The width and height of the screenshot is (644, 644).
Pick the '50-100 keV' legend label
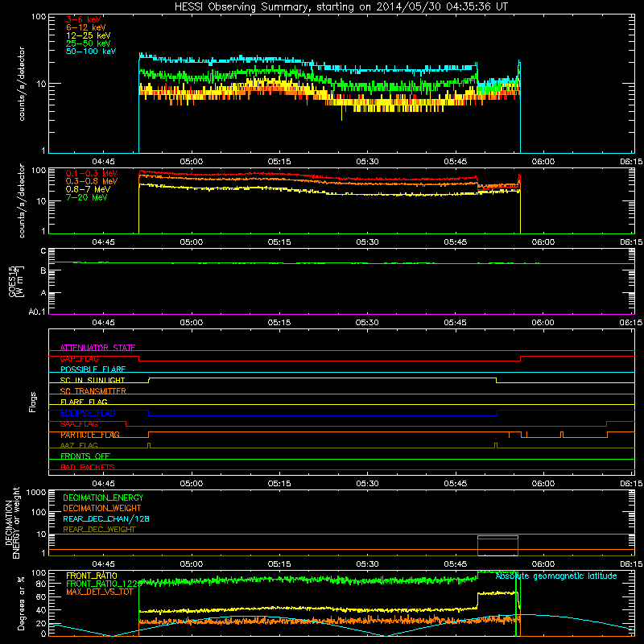click(x=91, y=52)
